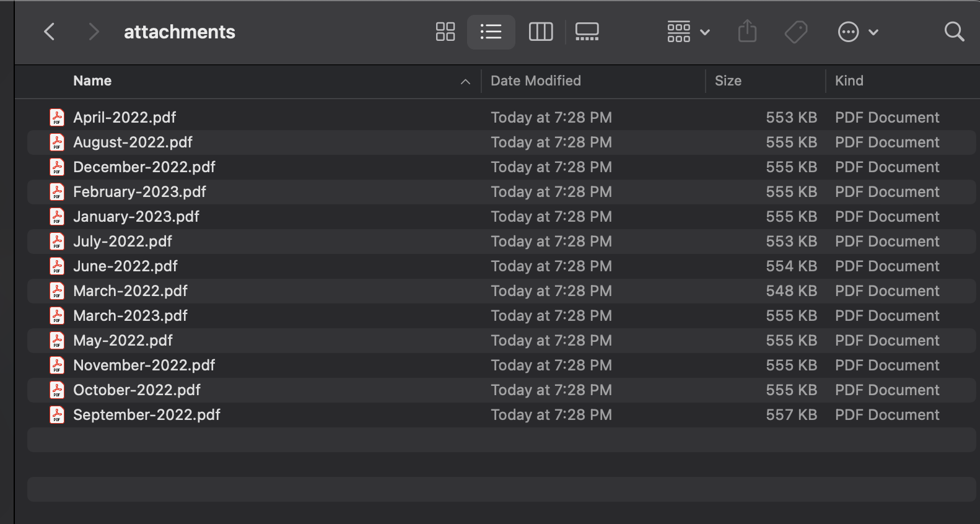Click the Tags toolbar icon
The width and height of the screenshot is (980, 524).
(x=796, y=32)
